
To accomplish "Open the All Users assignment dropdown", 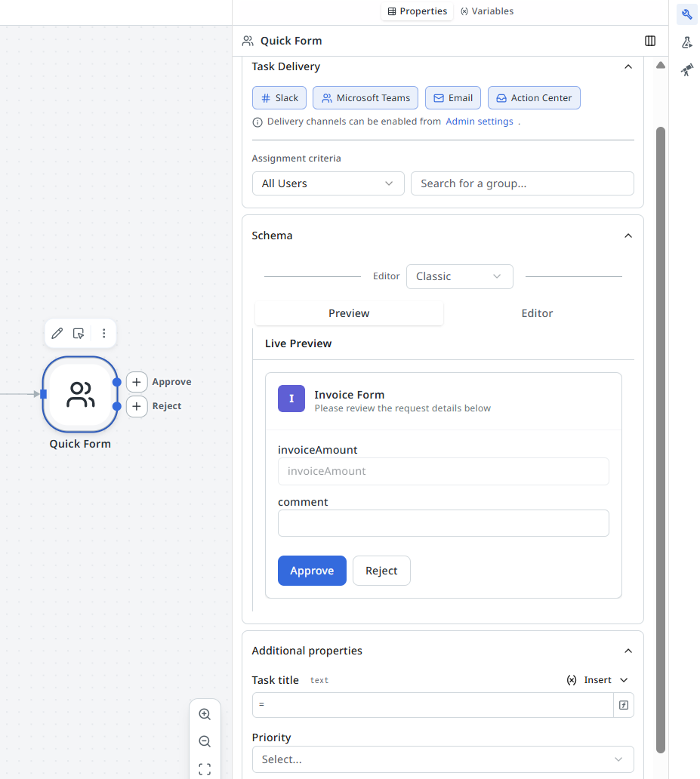I will 328,184.
